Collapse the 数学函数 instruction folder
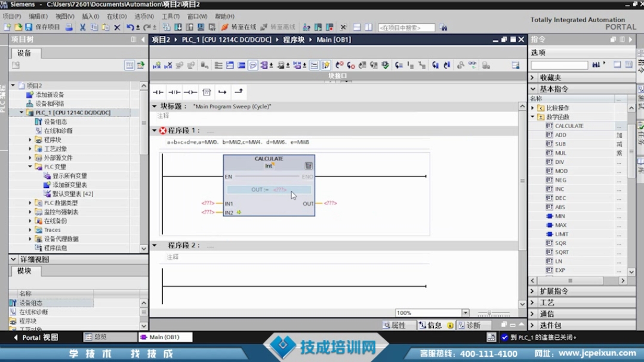Image resolution: width=644 pixels, height=362 pixels. [x=533, y=117]
